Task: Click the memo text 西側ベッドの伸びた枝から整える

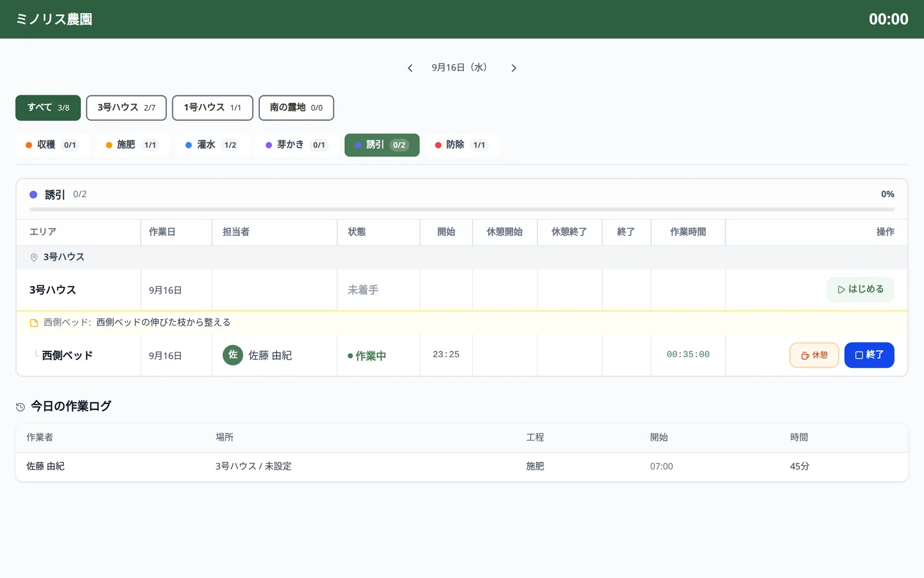Action: 163,323
